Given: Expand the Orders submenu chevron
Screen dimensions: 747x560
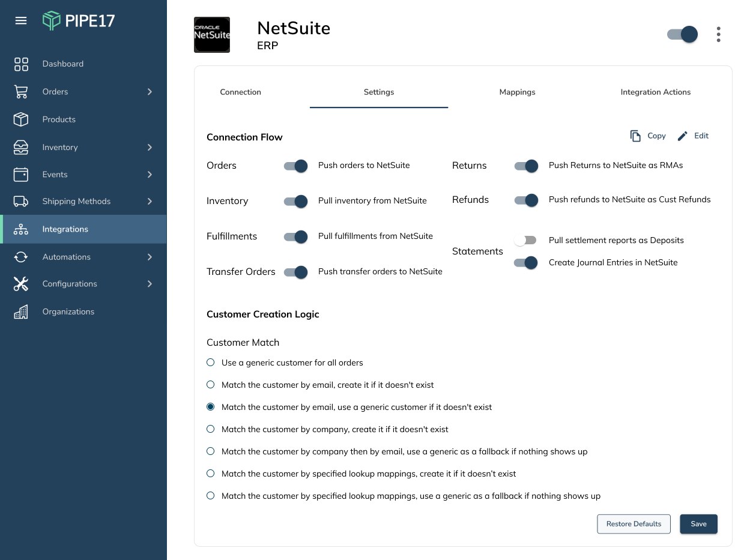Looking at the screenshot, I should click(x=150, y=92).
